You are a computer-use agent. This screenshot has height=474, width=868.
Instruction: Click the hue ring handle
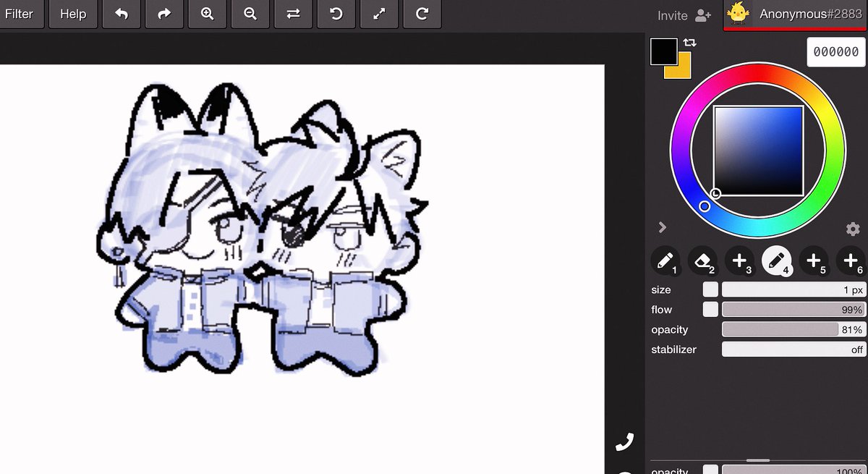click(705, 206)
